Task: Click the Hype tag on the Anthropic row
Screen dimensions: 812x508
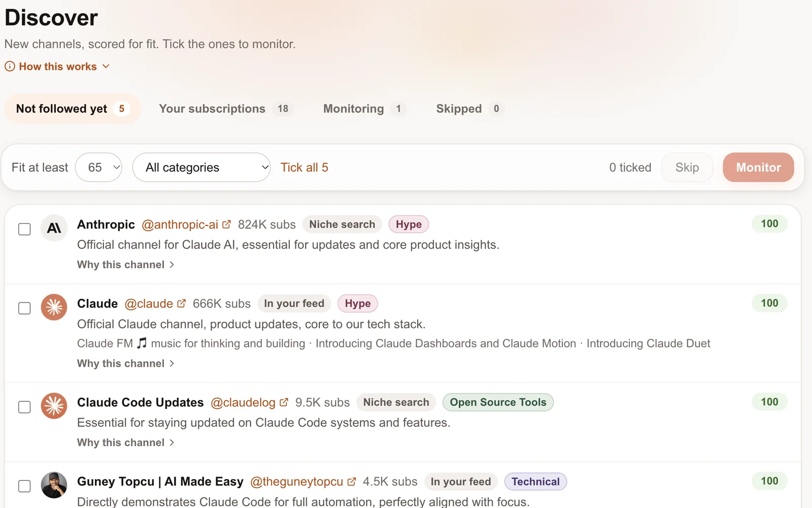Action: (409, 224)
